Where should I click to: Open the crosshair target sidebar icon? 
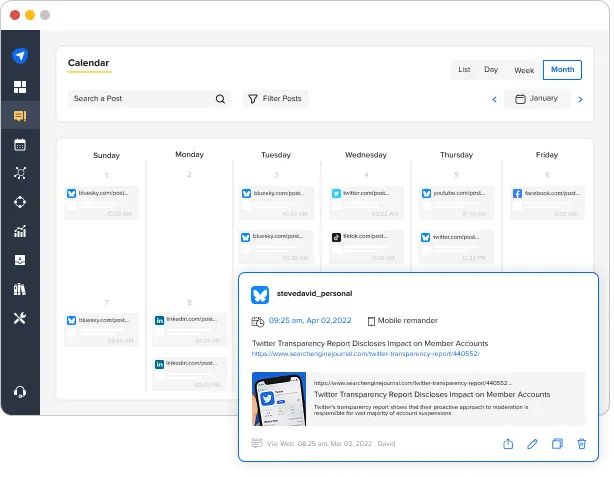20,202
